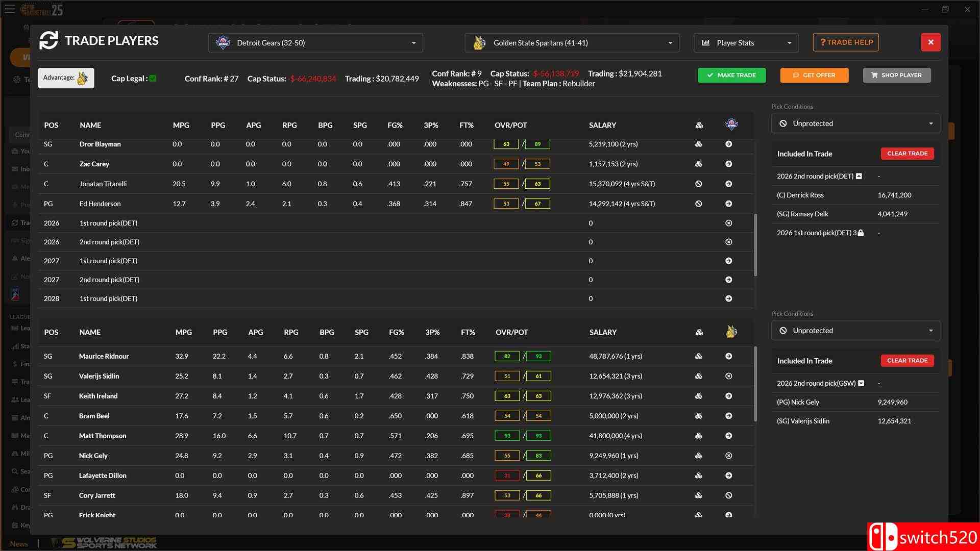Toggle Cap Legal green checkbox
The height and width of the screenshot is (551, 980).
tap(153, 79)
